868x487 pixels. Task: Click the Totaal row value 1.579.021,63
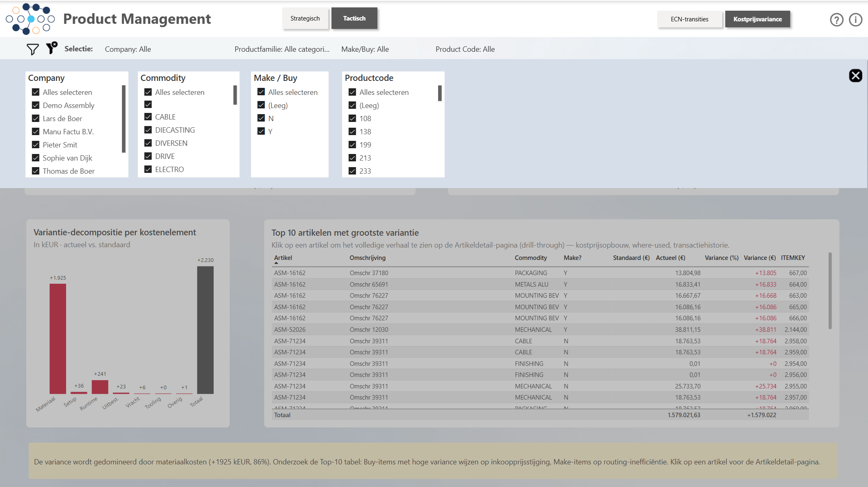(684, 415)
